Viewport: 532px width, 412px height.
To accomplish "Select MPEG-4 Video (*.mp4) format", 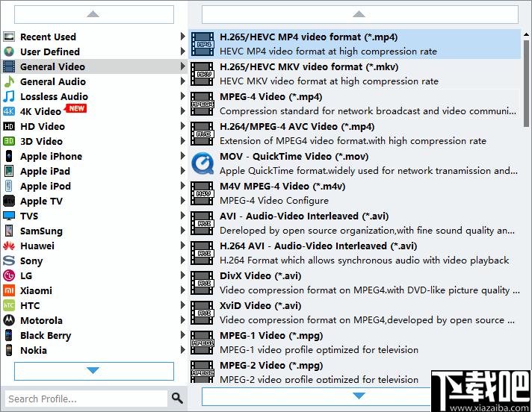I will coord(355,104).
